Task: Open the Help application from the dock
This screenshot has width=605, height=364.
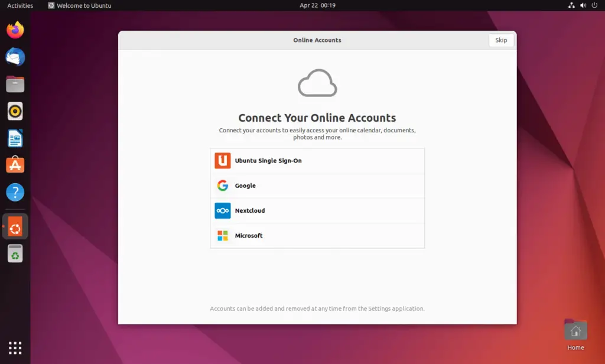Action: point(14,191)
